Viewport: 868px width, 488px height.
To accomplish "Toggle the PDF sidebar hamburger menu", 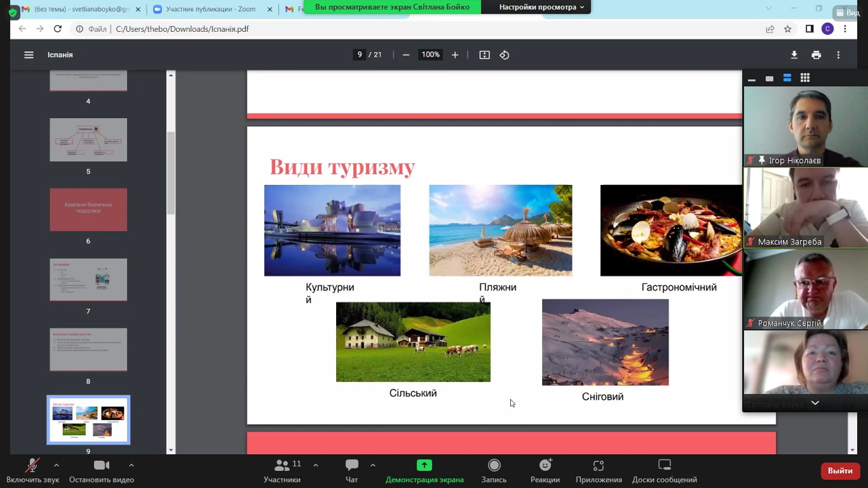I will point(29,55).
